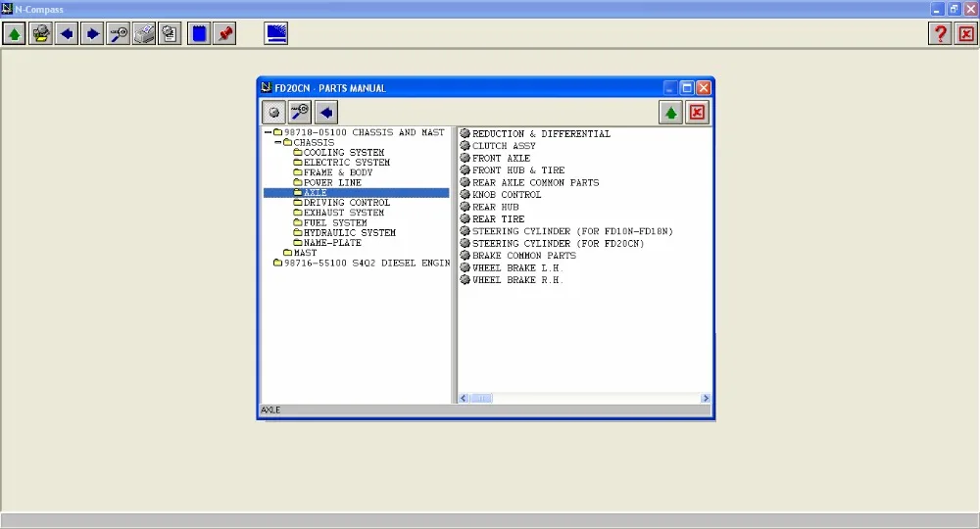Screen dimensions: 980x529
Task: Click the green up arrow in main toolbar
Action: (x=15, y=33)
